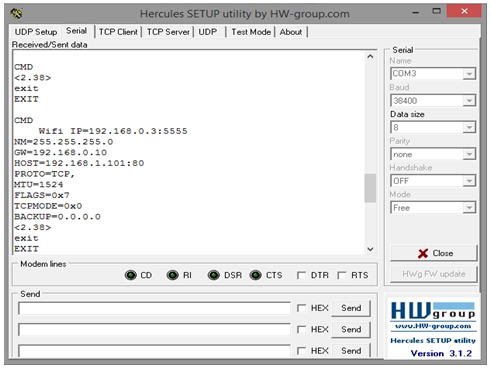Click into the second send input field
Viewport: 491px width, 368px height.
click(x=154, y=330)
